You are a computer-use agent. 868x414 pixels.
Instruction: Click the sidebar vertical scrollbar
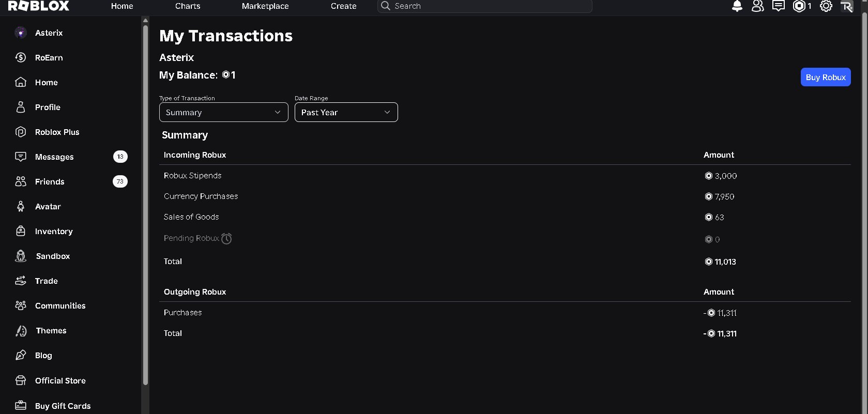pyautogui.click(x=145, y=204)
